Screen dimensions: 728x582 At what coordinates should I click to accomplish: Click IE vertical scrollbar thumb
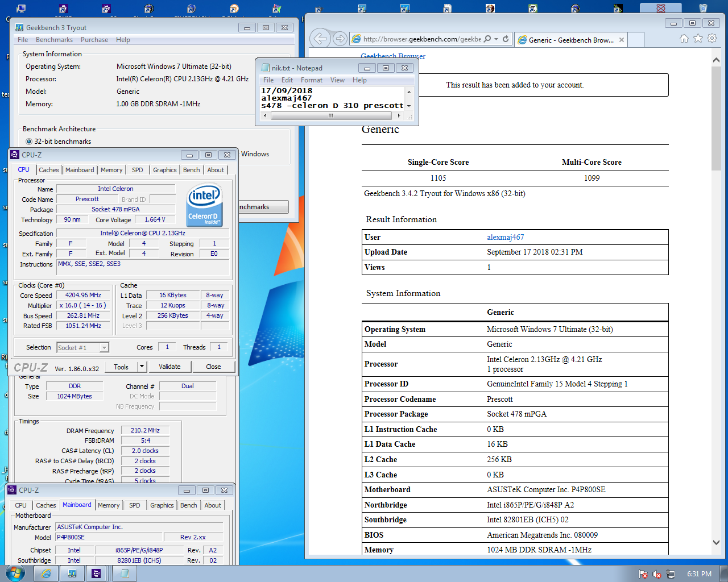[x=716, y=117]
